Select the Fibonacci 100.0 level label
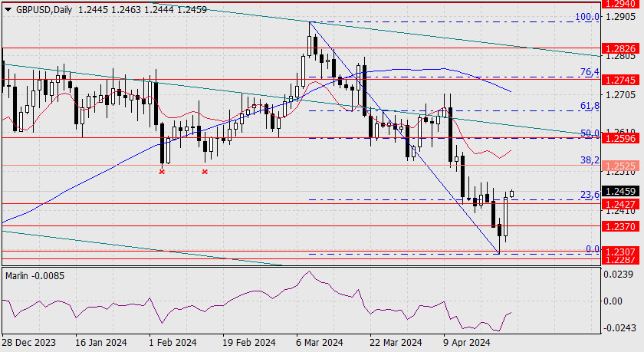The width and height of the screenshot is (644, 352). tap(587, 16)
